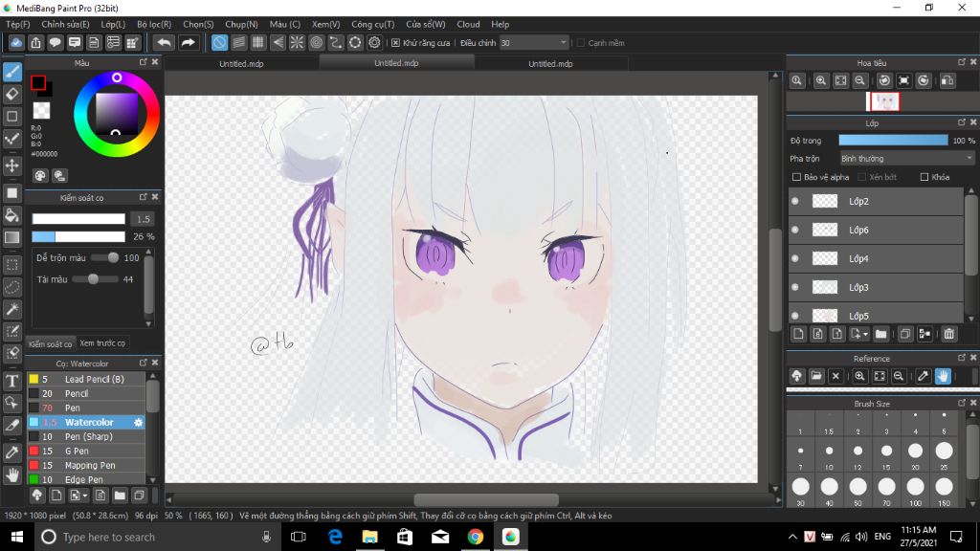Select the rectangular Select tool
The image size is (980, 551).
point(11,265)
